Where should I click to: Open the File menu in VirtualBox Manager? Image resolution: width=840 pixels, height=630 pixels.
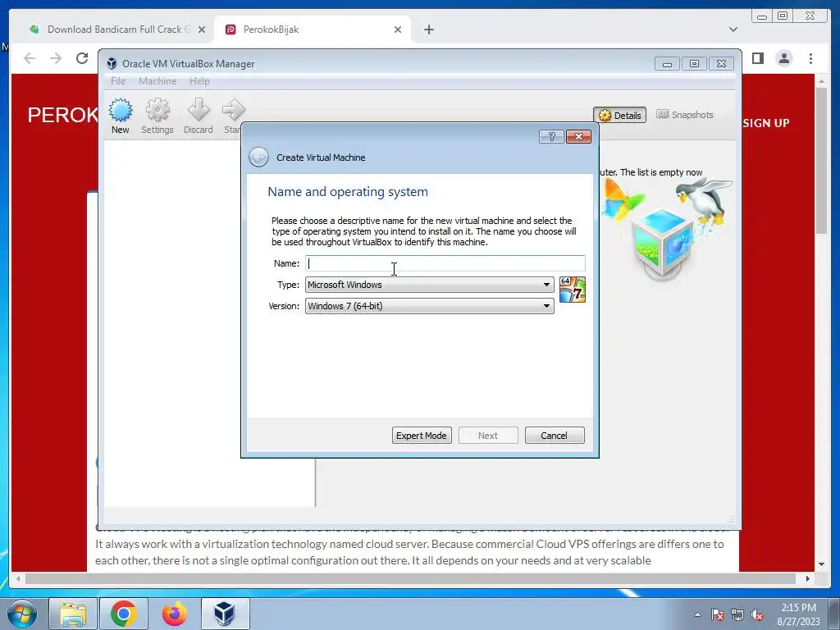click(118, 81)
